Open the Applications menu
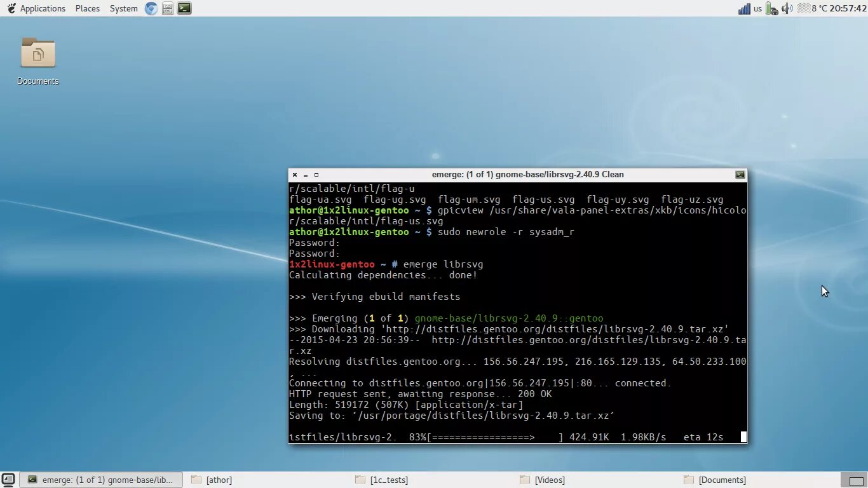The width and height of the screenshot is (868, 488). point(43,8)
